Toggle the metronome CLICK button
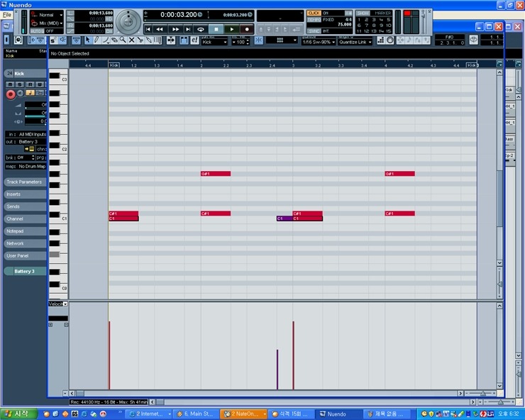Image resolution: width=525 pixels, height=420 pixels. 314,13
